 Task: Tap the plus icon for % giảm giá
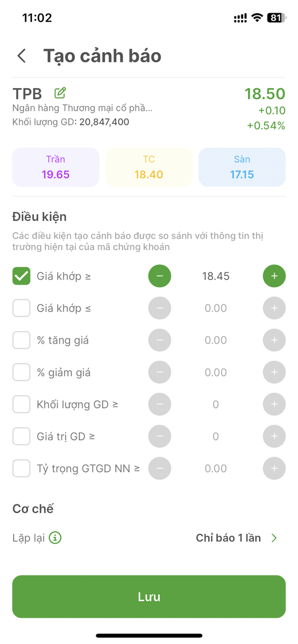(x=274, y=372)
